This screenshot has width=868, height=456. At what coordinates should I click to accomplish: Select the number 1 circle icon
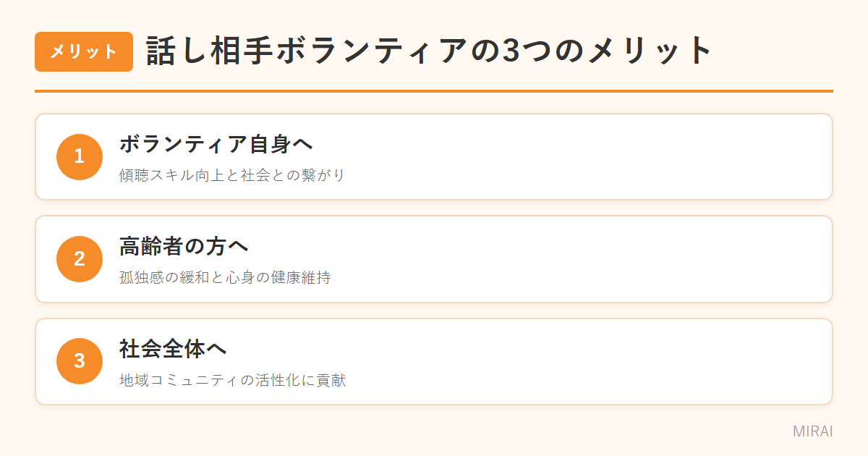[x=80, y=156]
